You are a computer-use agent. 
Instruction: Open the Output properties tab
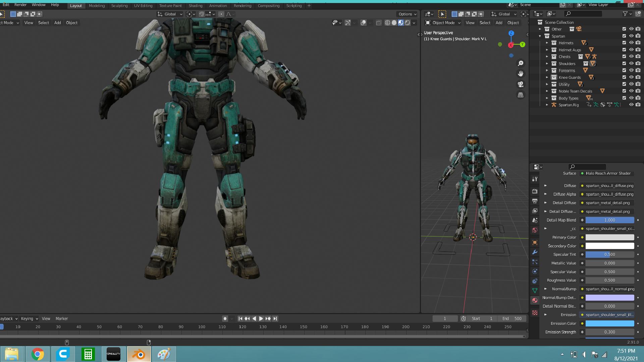pyautogui.click(x=535, y=201)
